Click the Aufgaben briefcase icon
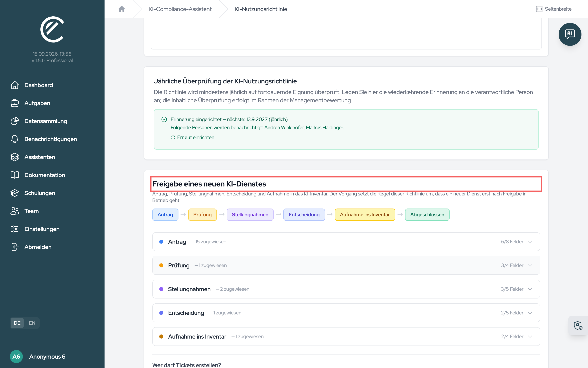Image resolution: width=588 pixels, height=368 pixels. [14, 103]
